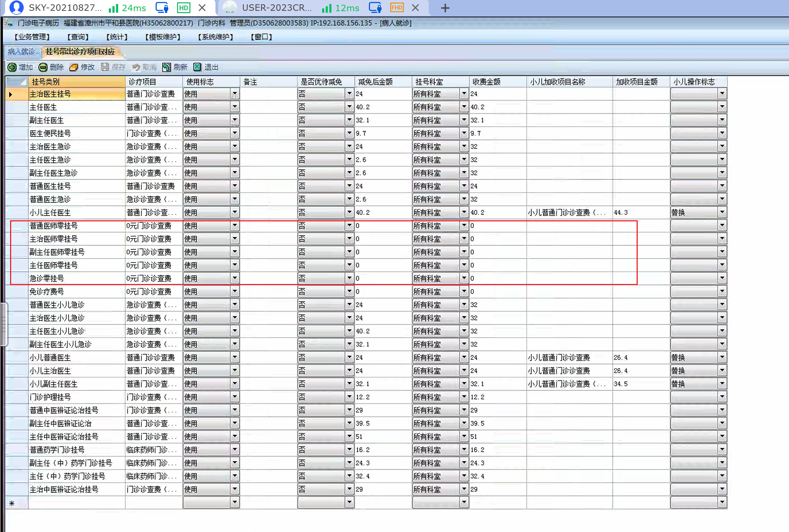Screen dimensions: 789x532
Task: Expand 使用标志 dropdown for 主治医生挂号 row
Action: click(x=235, y=94)
